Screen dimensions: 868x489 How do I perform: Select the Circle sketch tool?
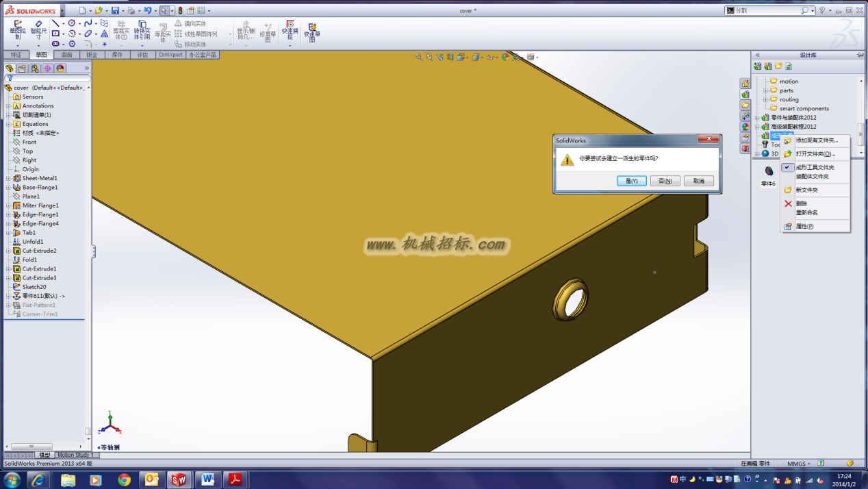71,23
